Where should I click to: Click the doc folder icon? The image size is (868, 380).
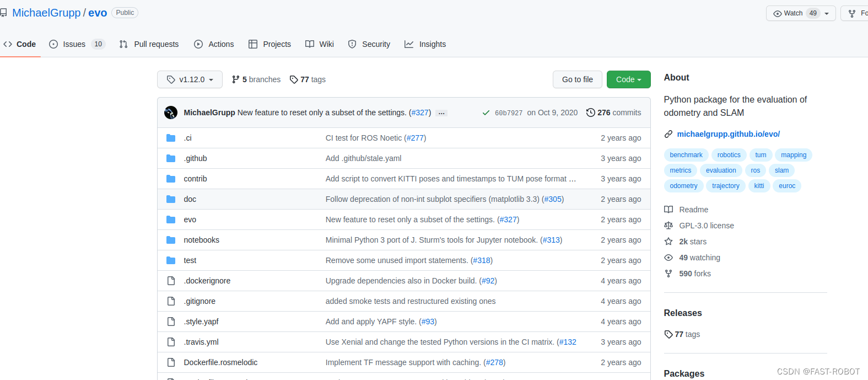171,199
